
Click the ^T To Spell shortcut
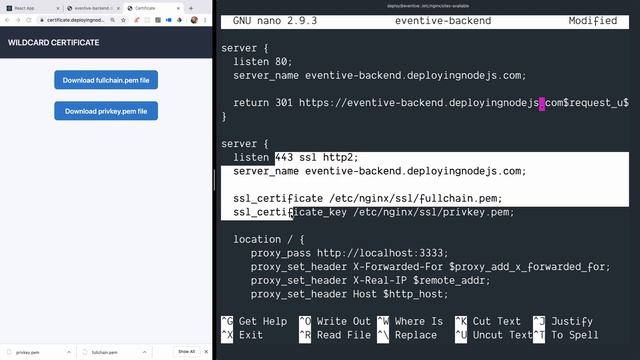pos(566,335)
